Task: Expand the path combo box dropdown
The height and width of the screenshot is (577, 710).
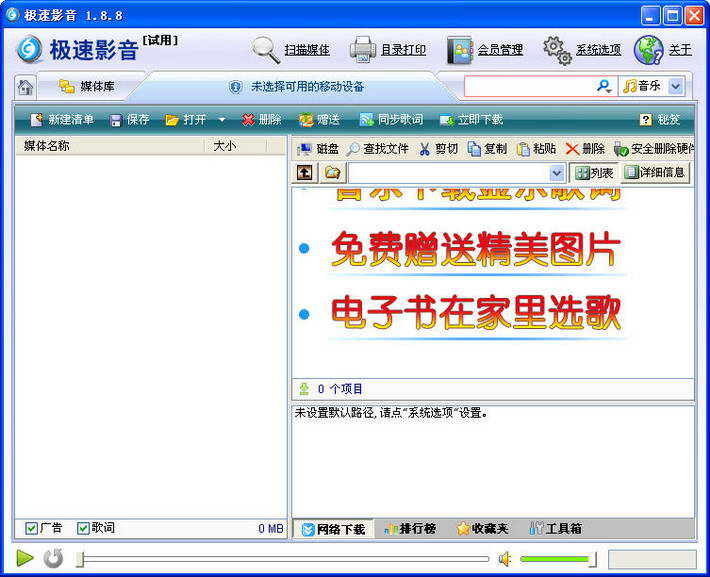Action: tap(556, 173)
